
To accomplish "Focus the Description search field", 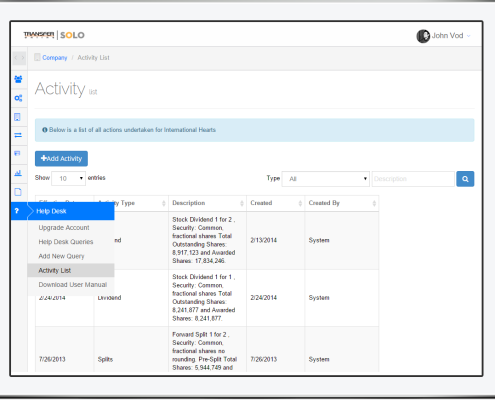I will 413,179.
